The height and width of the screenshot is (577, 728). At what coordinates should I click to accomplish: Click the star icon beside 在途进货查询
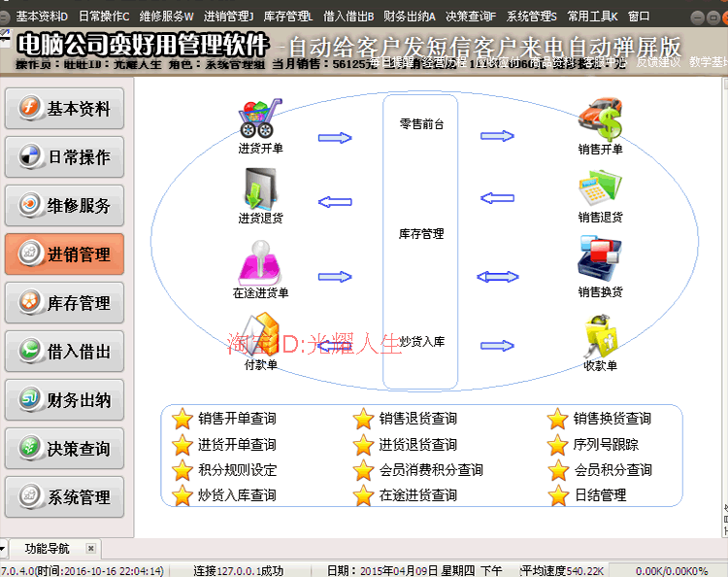[x=363, y=495]
